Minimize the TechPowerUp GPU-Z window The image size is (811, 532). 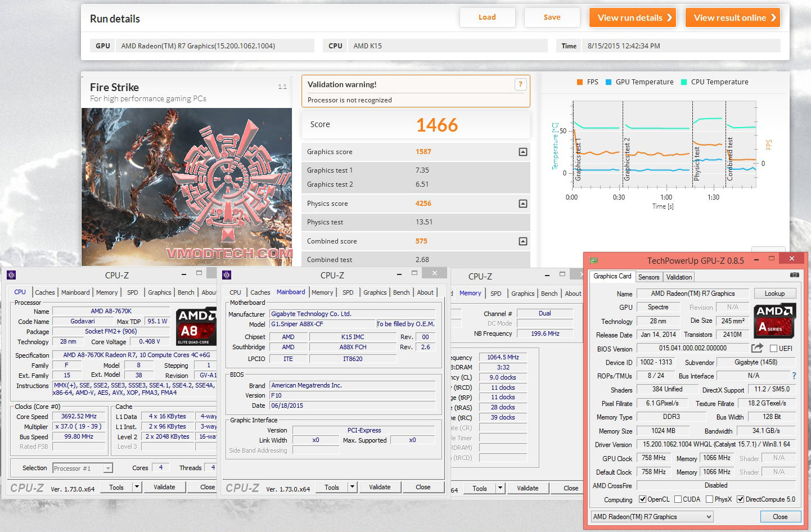(757, 259)
